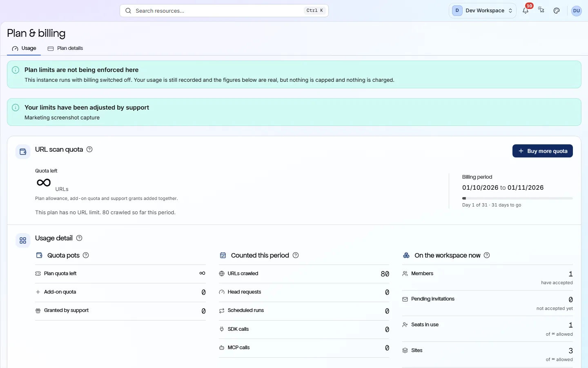Click help icon beside URL scan quota
Viewport: 588px width, 368px height.
click(89, 149)
